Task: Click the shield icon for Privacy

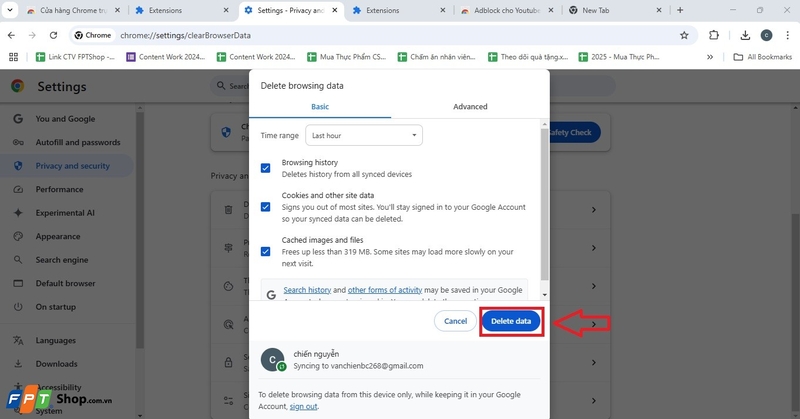Action: (x=18, y=166)
